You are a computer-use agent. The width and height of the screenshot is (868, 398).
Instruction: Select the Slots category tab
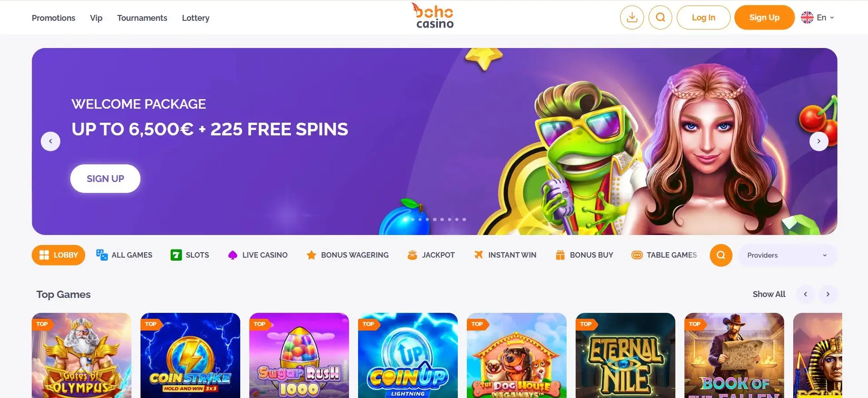[x=189, y=255]
